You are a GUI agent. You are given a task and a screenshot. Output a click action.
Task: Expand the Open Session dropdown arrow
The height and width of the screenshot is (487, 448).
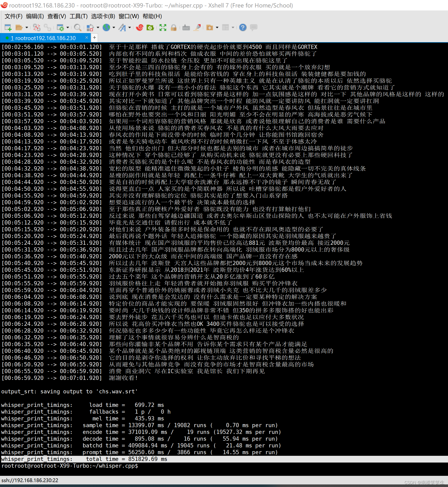point(27,28)
